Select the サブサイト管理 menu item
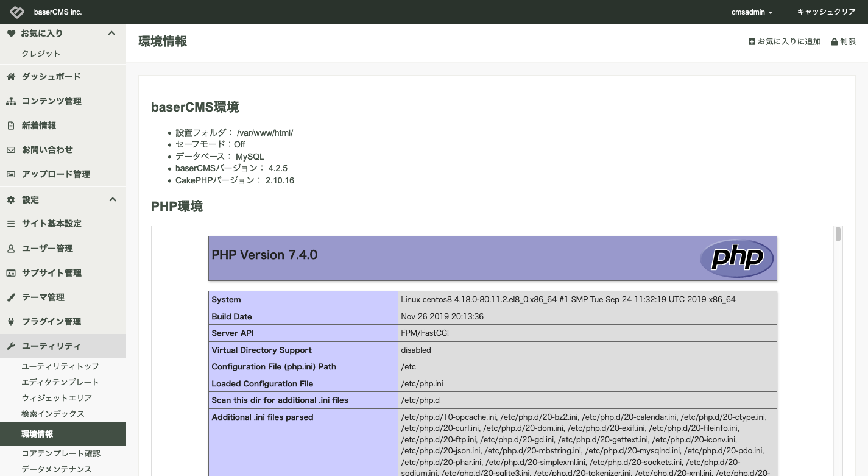 click(x=52, y=273)
